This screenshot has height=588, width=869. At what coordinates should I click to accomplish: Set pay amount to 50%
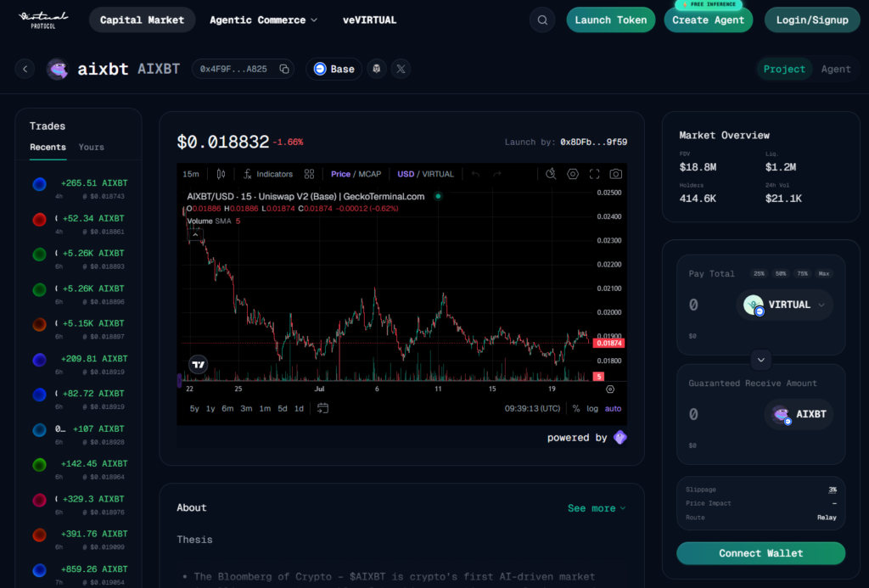(x=781, y=273)
